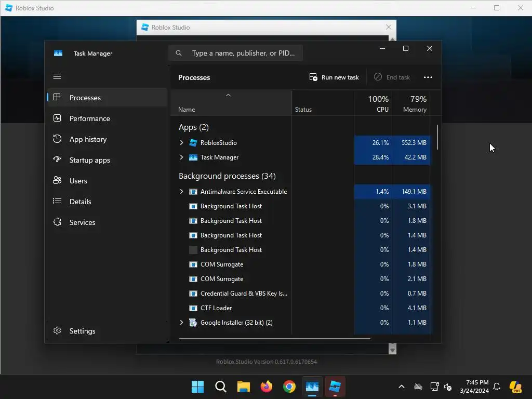Click the Performance graph icon in the sidebar
Screen dimensions: 532x399
57,118
